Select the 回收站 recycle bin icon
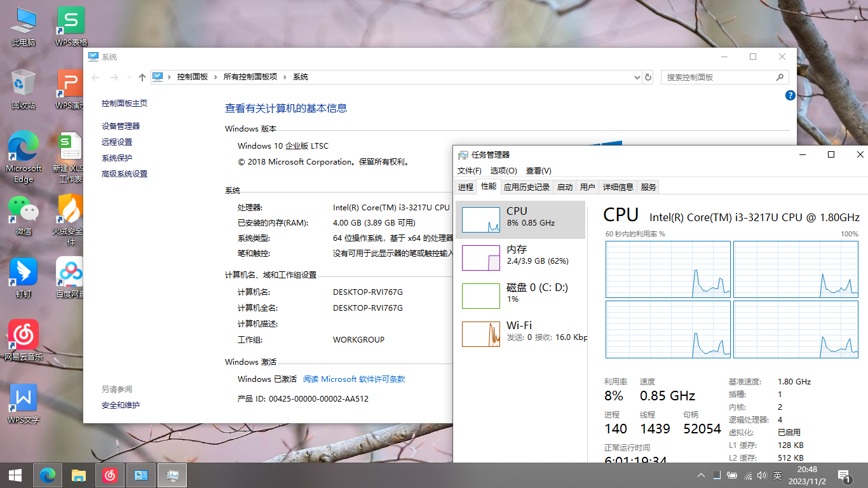Viewport: 868px width, 488px height. (x=24, y=90)
